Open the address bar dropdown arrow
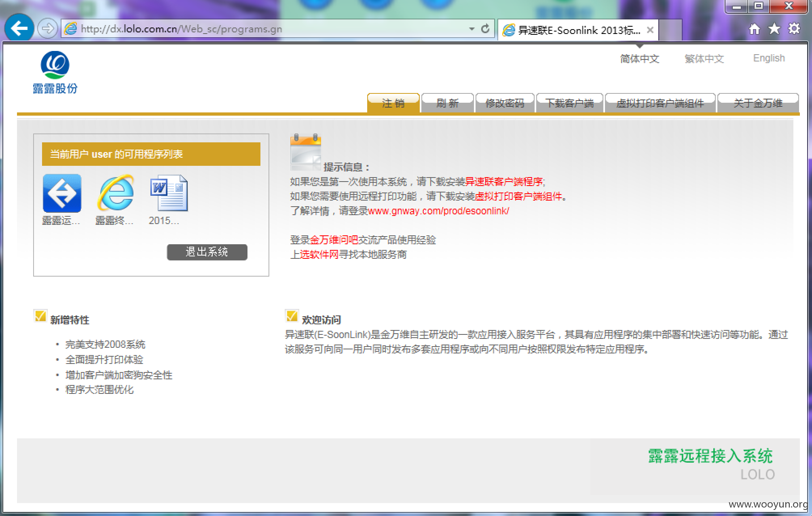Viewport: 812px width, 516px height. pyautogui.click(x=472, y=29)
